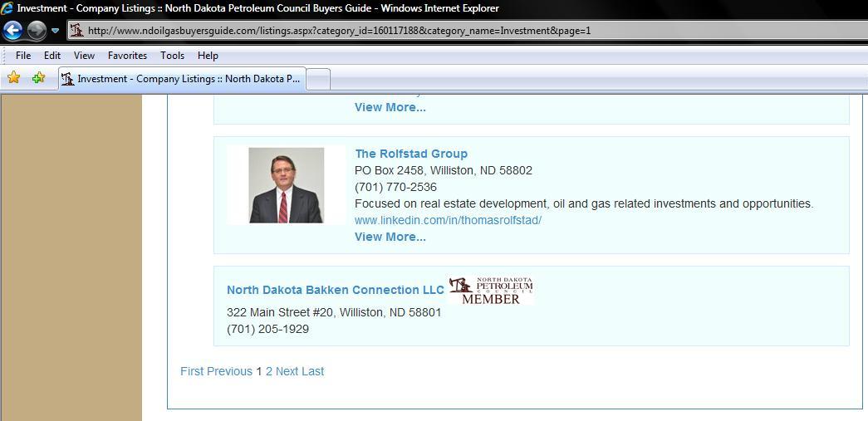This screenshot has height=421, width=868.
Task: Open the Tools menu
Action: [172, 56]
